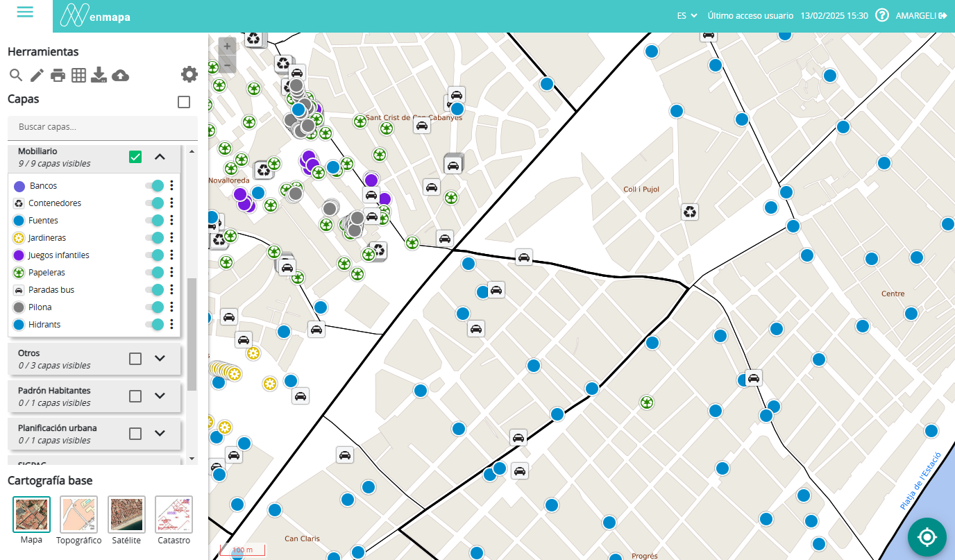The image size is (955, 560).
Task: Click the print tool icon
Action: click(58, 75)
